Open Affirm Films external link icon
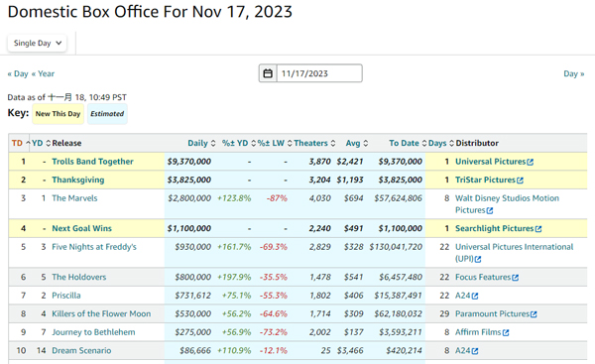The width and height of the screenshot is (595, 364). pos(506,332)
